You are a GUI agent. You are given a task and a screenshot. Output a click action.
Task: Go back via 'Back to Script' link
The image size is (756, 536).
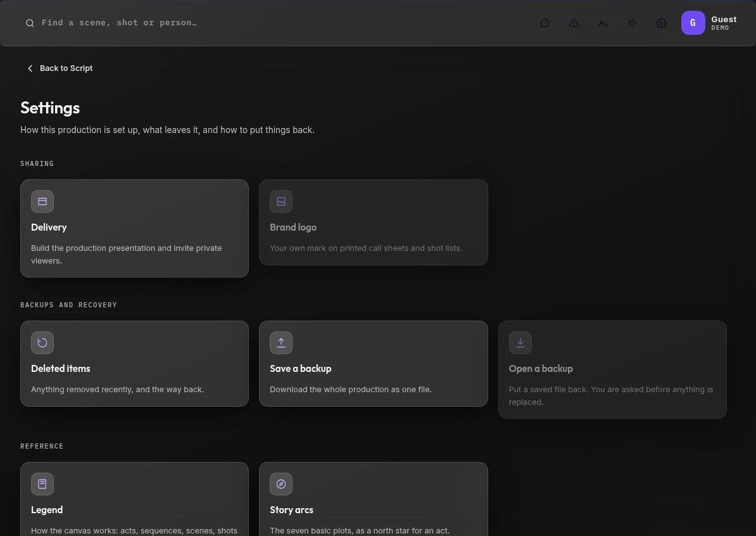click(x=60, y=68)
